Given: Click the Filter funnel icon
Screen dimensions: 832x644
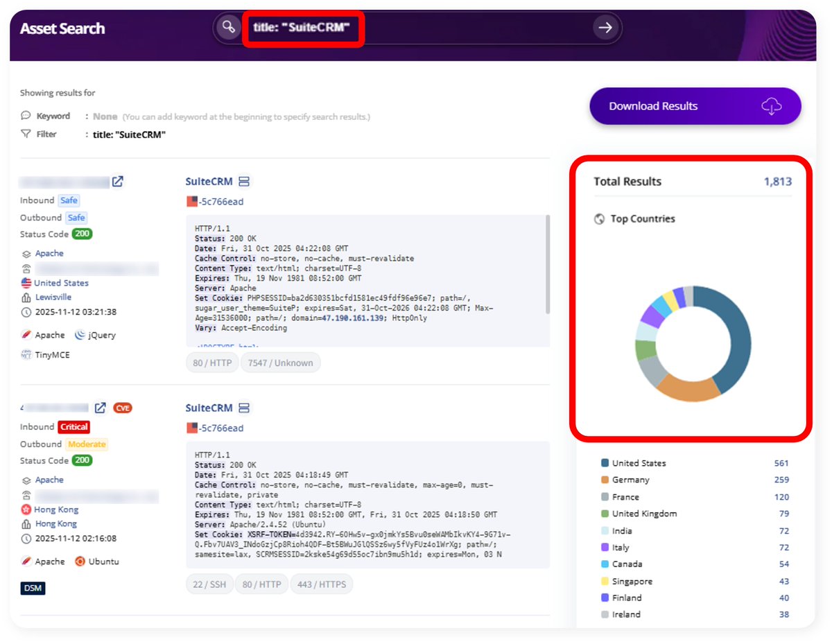Looking at the screenshot, I should click(26, 134).
